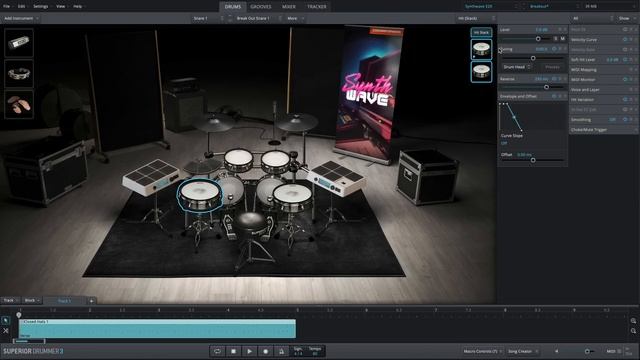Viewport: 640px width, 360px height.
Task: Switch to the Tracker tab
Action: 316,7
